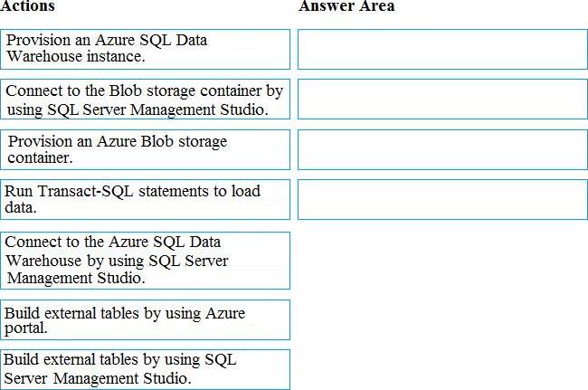Click the first empty Answer Area slot
Viewport: 588px width, 390px height.
[442, 49]
